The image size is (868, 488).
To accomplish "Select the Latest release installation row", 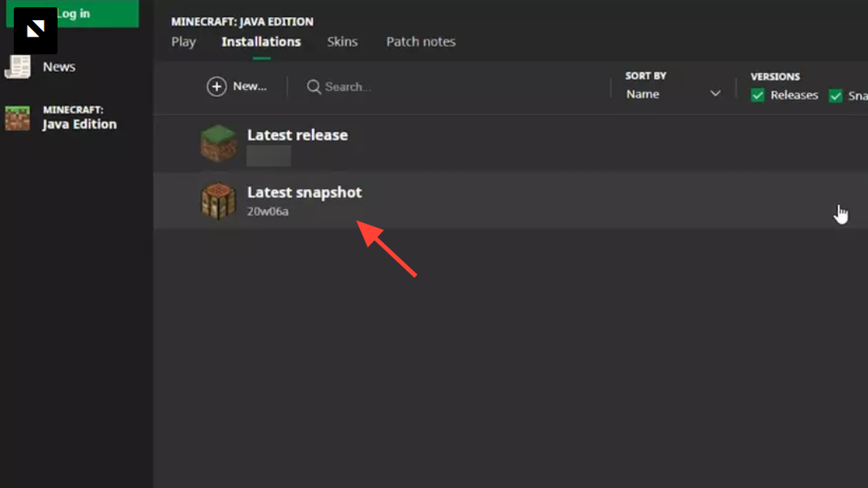I will pyautogui.click(x=511, y=143).
